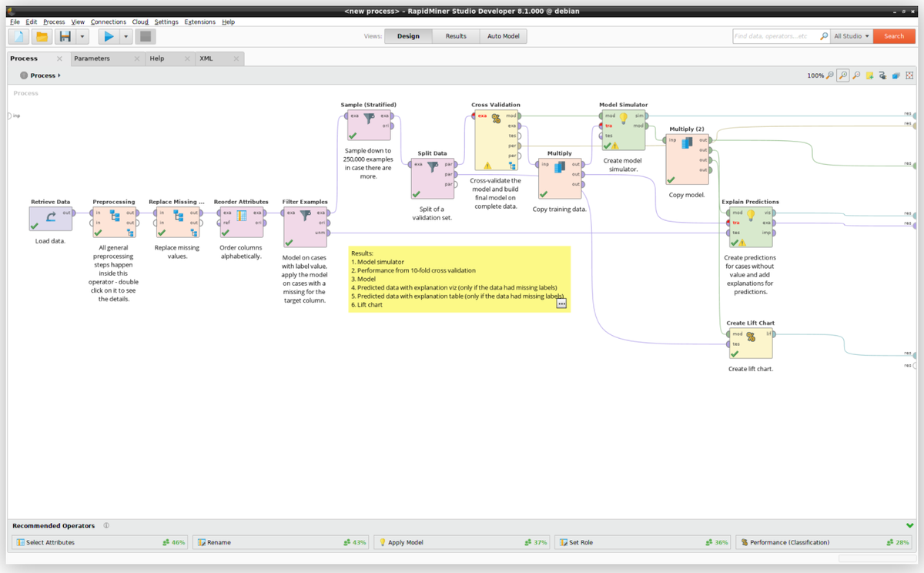
Task: Close the XML tab
Action: pyautogui.click(x=236, y=59)
